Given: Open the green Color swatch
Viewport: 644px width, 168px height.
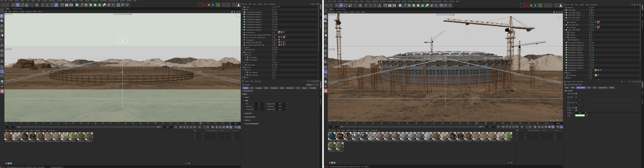Looking at the screenshot, I should pyautogui.click(x=580, y=115).
